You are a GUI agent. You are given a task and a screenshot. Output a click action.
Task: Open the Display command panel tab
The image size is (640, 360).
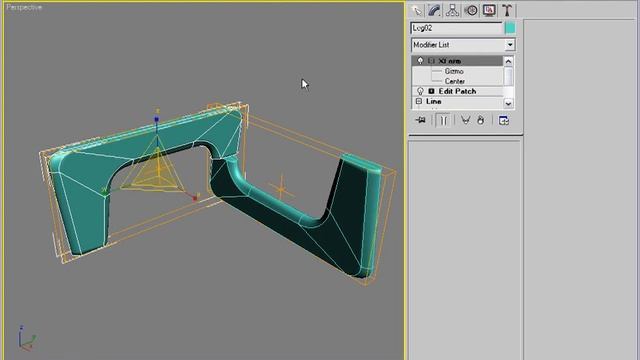489,10
